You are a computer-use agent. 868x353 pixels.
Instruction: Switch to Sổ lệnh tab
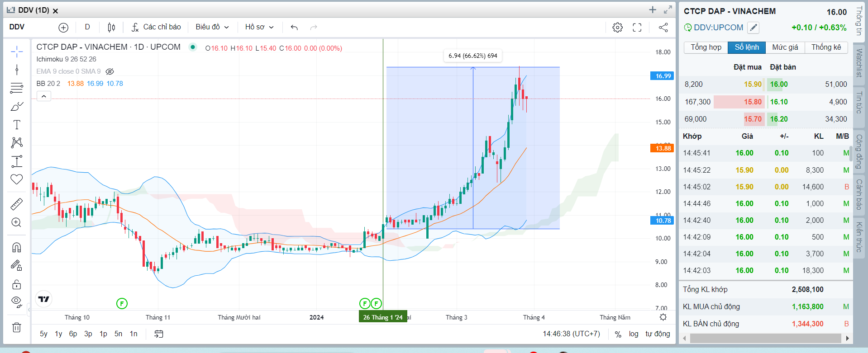747,47
